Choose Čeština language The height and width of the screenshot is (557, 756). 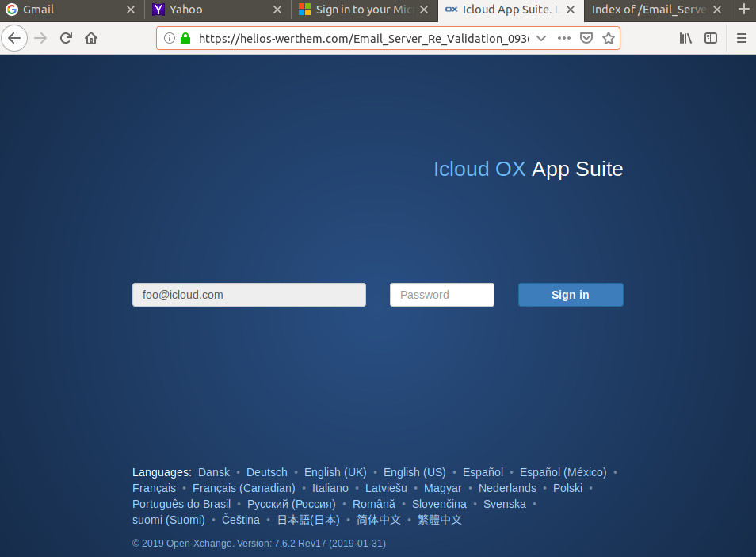241,520
